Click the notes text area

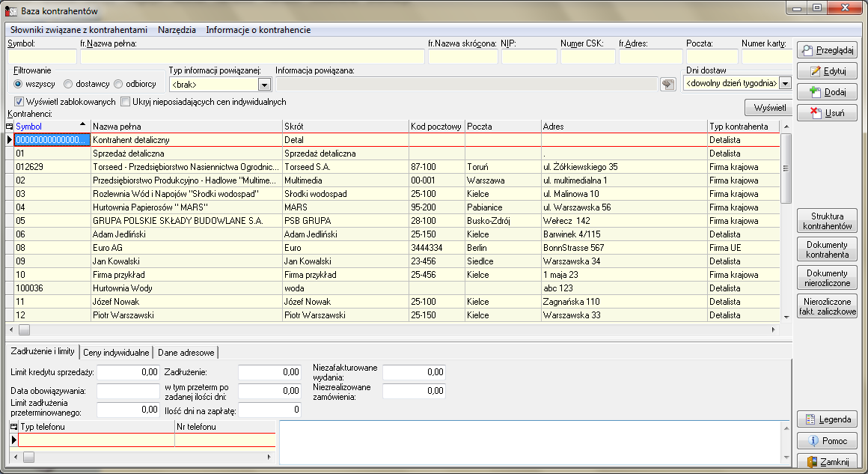(531, 443)
